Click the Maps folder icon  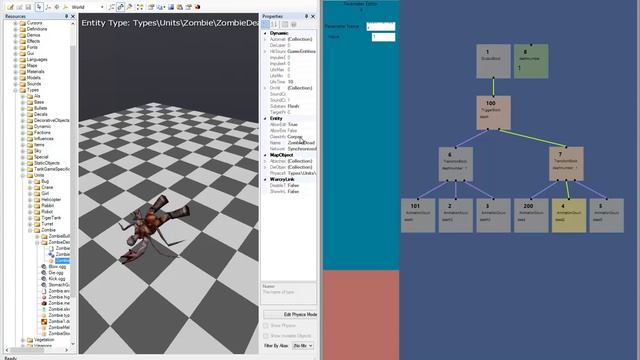[x=23, y=65]
